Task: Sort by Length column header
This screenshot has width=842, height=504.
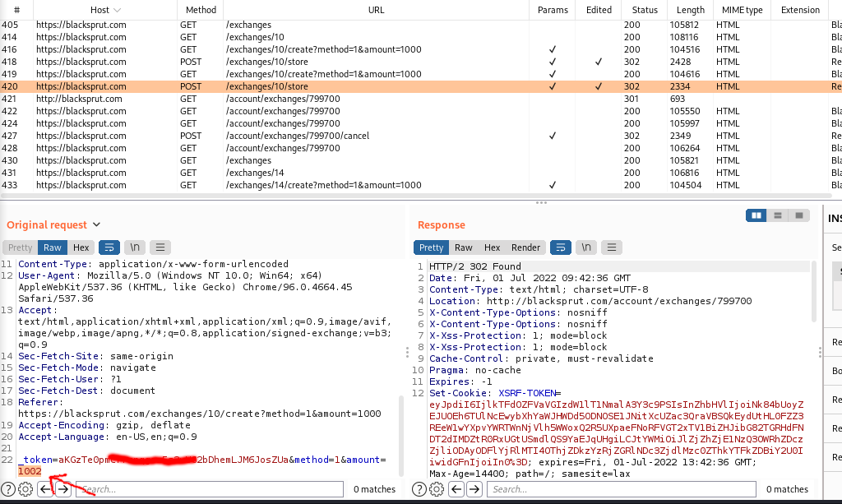Action: tap(691, 10)
